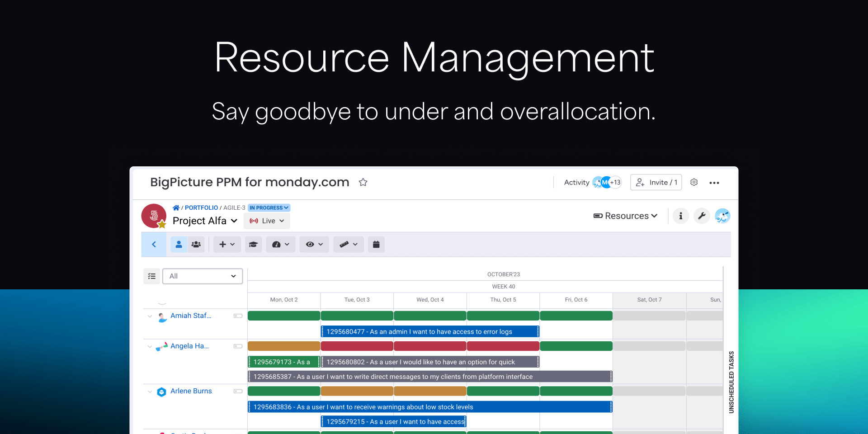
Task: Open the Activity log
Action: pos(576,182)
